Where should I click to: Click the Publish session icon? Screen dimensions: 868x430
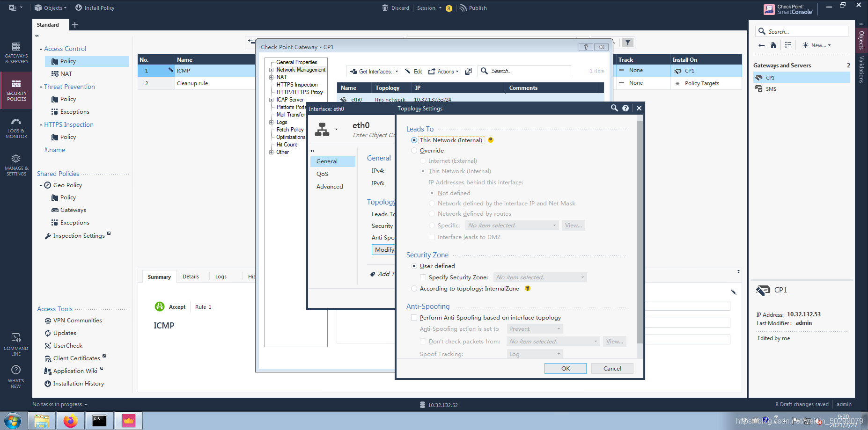[463, 8]
